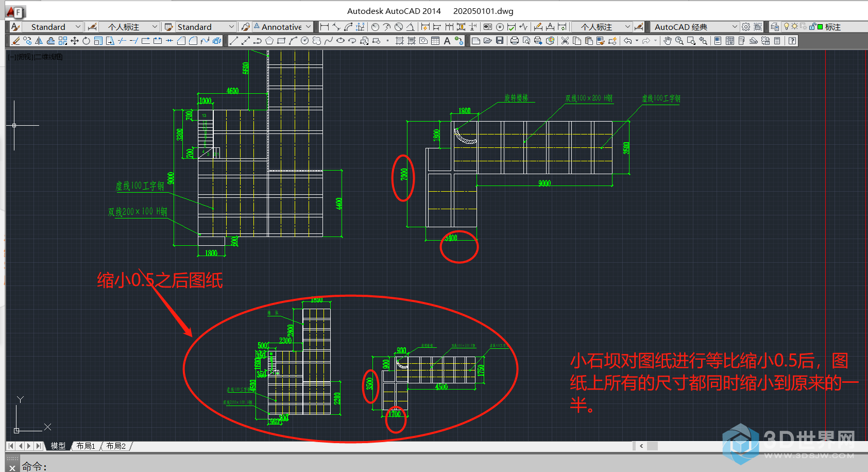Click the viewport label [-][俯视][二维线框]
Viewport: 868px width, 472px height.
(35, 57)
